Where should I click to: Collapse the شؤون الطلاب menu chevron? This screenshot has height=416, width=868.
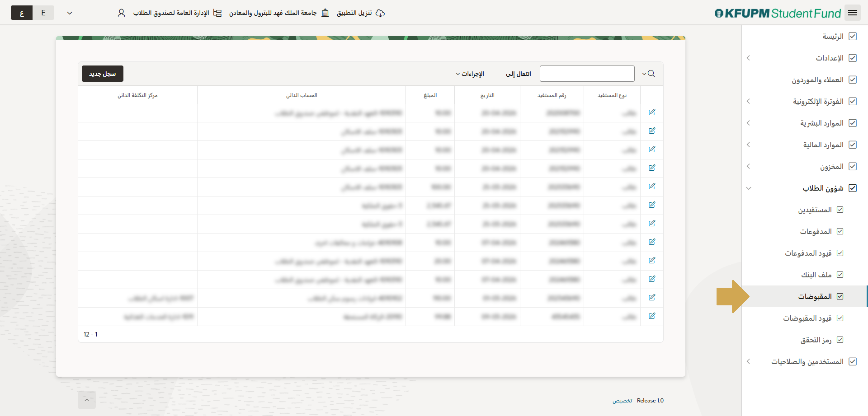(x=749, y=188)
